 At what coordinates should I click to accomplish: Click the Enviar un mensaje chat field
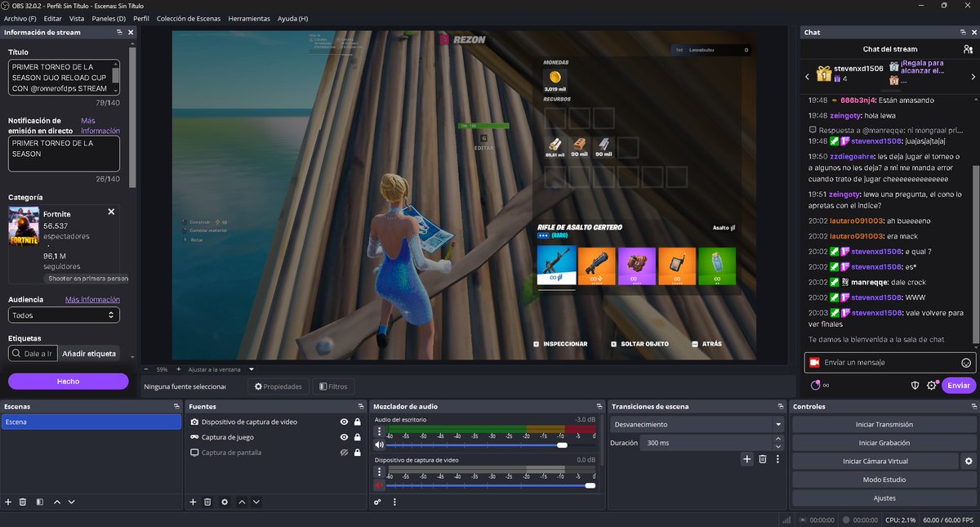[890, 363]
